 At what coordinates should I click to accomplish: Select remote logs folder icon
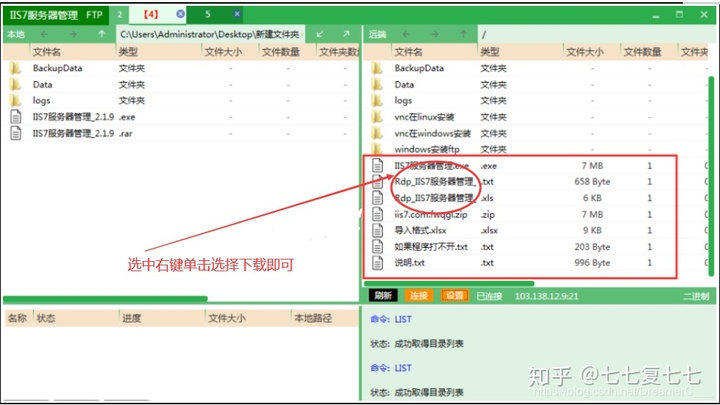[377, 101]
